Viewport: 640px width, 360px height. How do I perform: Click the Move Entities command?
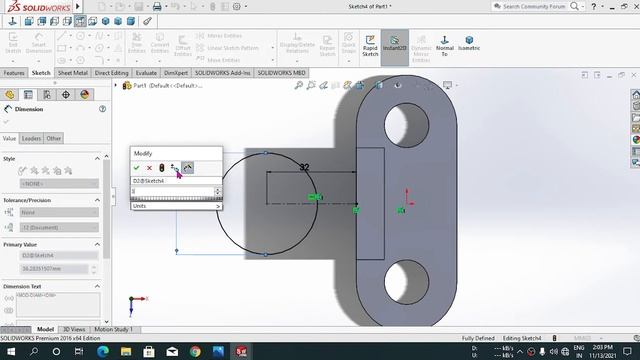(x=218, y=60)
